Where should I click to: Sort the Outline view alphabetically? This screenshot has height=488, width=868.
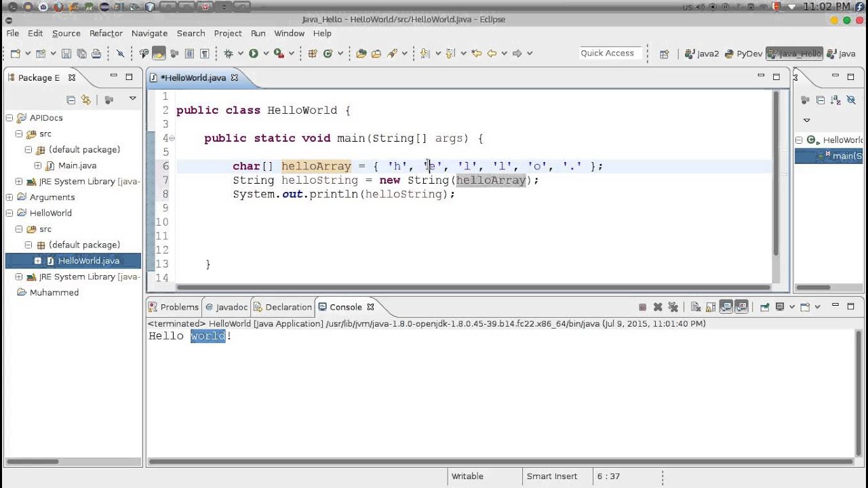836,100
